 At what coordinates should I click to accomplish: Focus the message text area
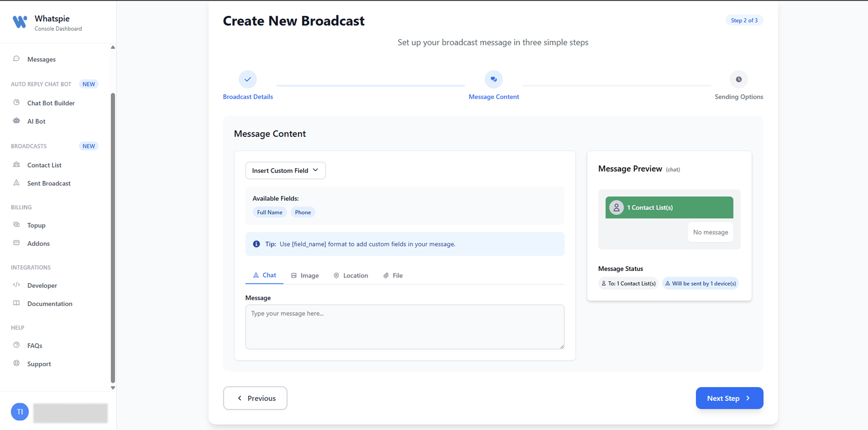pos(405,327)
